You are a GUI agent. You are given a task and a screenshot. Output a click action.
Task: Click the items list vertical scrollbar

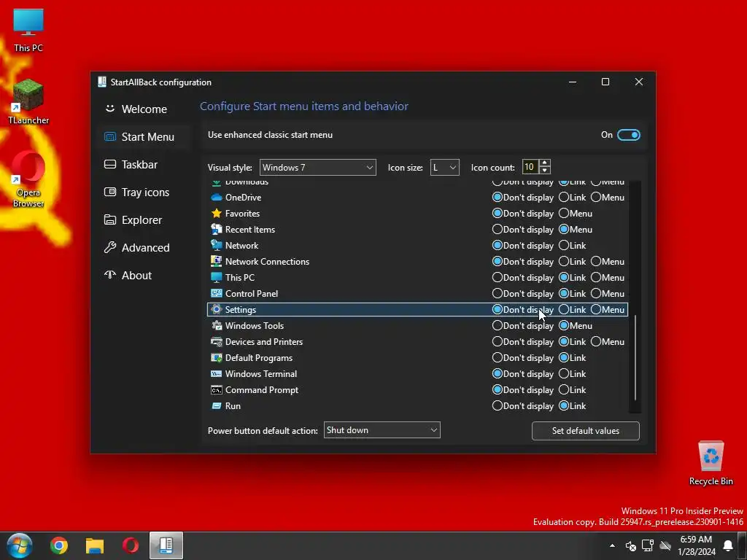click(x=635, y=357)
